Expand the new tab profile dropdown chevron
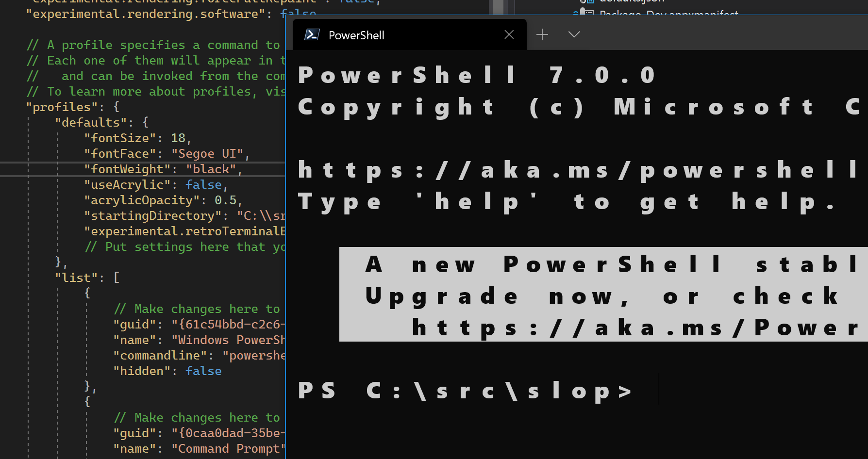This screenshot has height=459, width=868. tap(574, 34)
